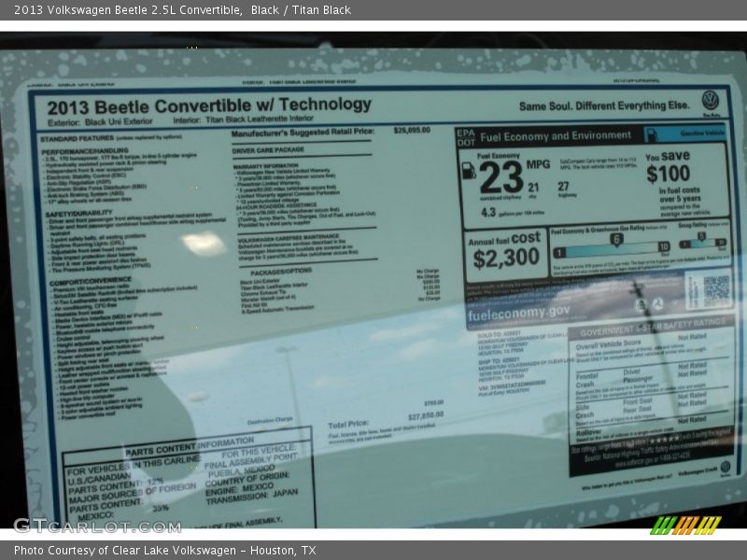Viewport: 747px width, 560px height.
Task: Click Fuel Economy and Environment header
Action: coord(556,136)
